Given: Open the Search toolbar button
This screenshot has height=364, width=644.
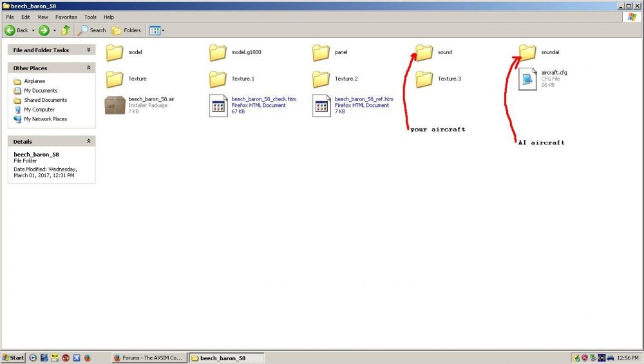Looking at the screenshot, I should coord(92,30).
